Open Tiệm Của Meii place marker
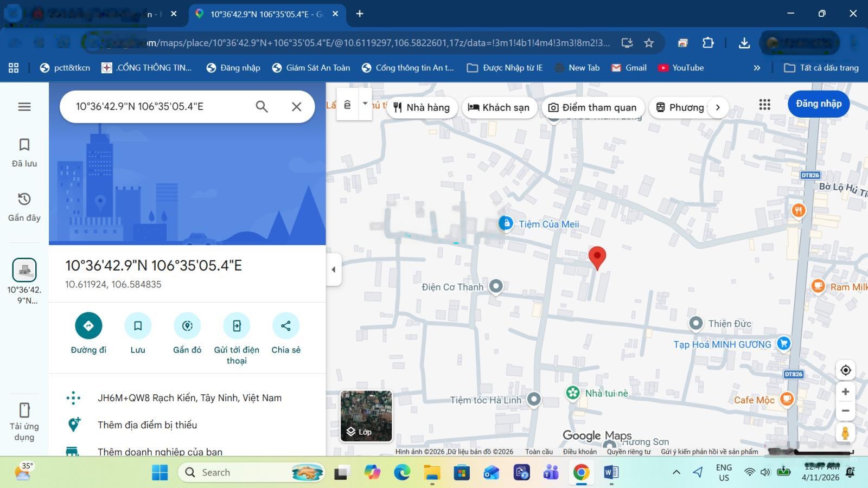 click(x=506, y=223)
